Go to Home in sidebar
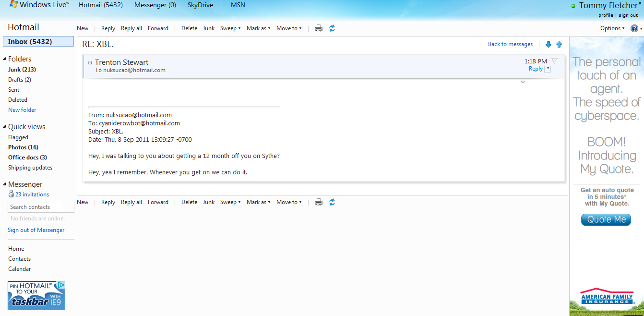 [x=16, y=249]
